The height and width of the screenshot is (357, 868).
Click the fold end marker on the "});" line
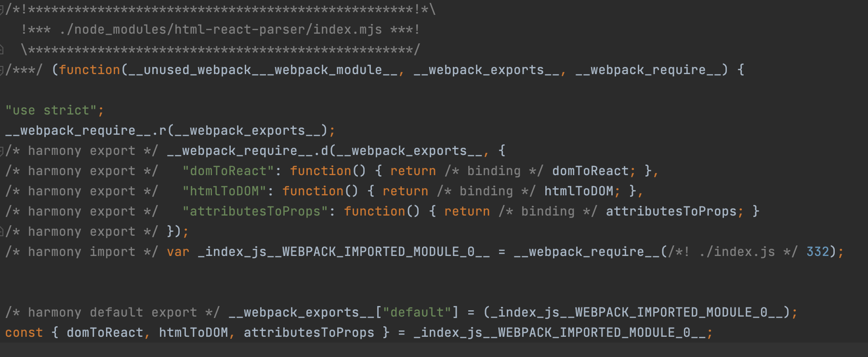(1, 232)
